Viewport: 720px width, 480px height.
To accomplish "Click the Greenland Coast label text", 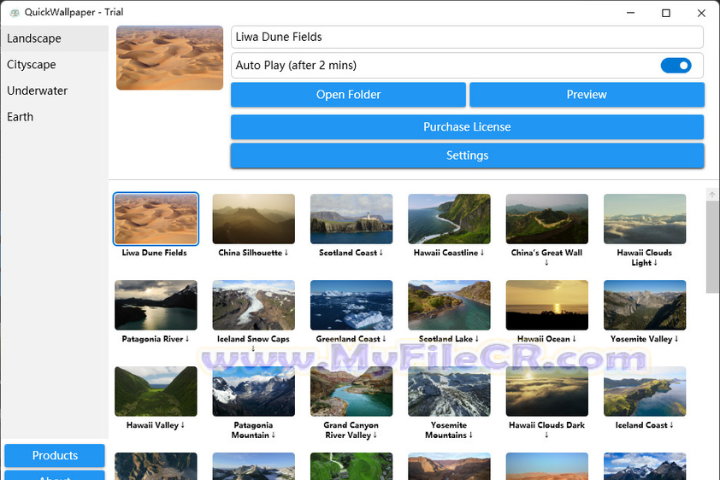I will tap(351, 339).
